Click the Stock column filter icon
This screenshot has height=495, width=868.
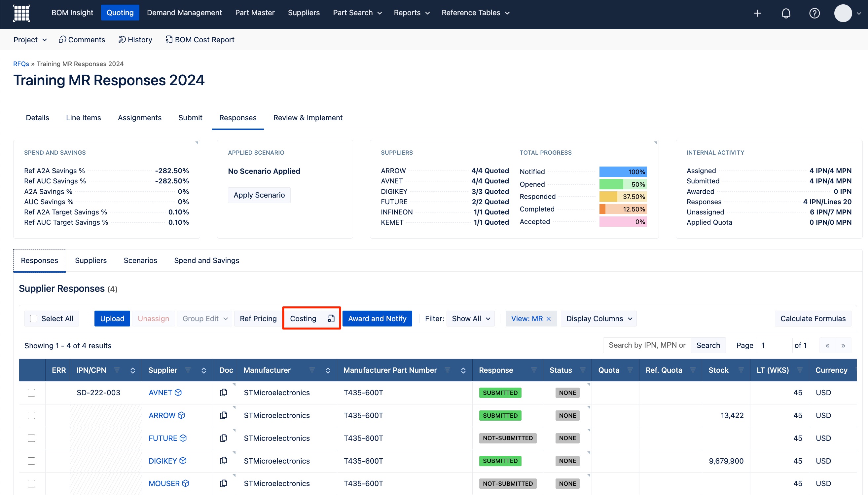tap(741, 370)
